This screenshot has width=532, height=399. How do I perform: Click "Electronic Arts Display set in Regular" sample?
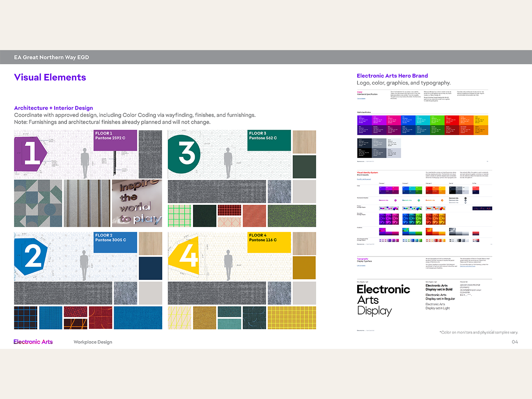[x=440, y=297]
